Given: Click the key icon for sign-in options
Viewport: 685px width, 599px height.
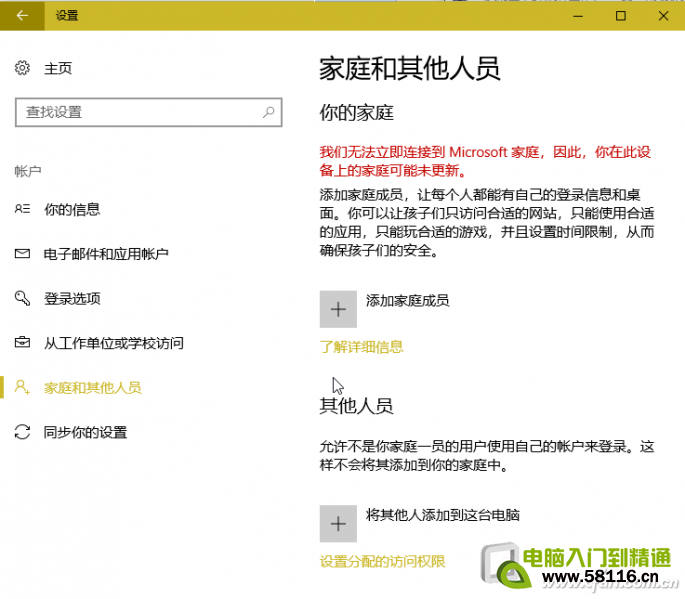Looking at the screenshot, I should [x=23, y=298].
